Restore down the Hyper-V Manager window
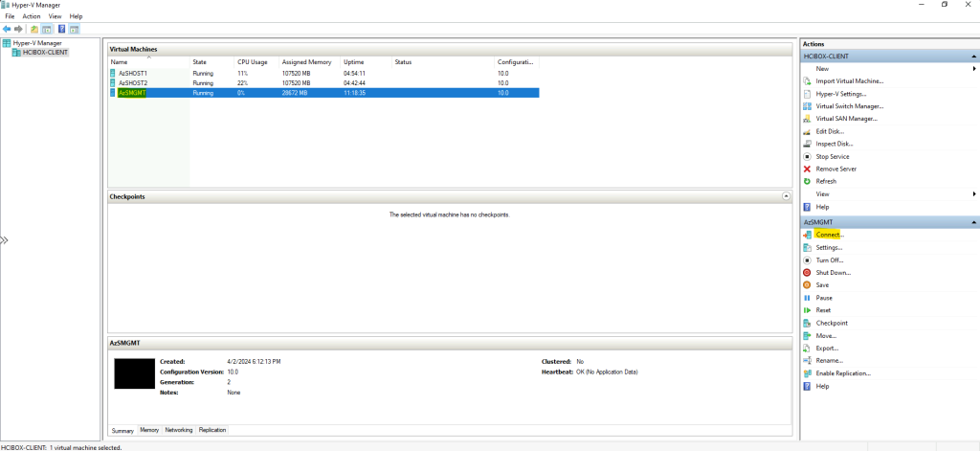 tap(944, 5)
